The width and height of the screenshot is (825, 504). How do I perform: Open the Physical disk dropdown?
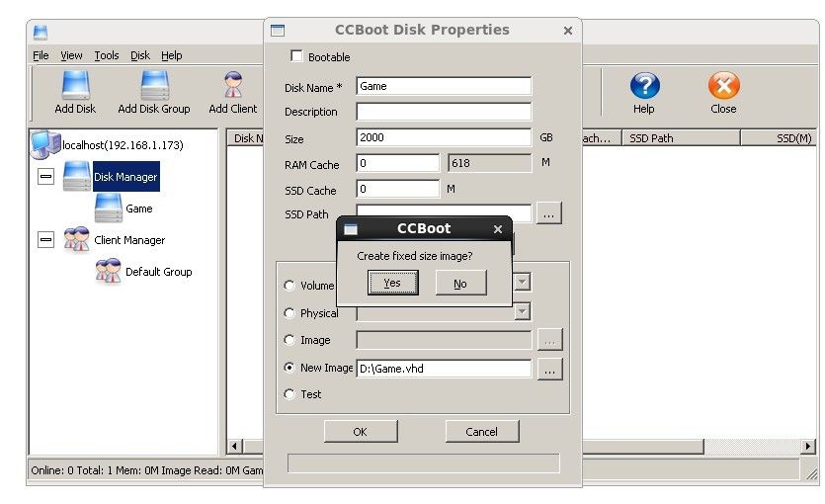pos(522,311)
